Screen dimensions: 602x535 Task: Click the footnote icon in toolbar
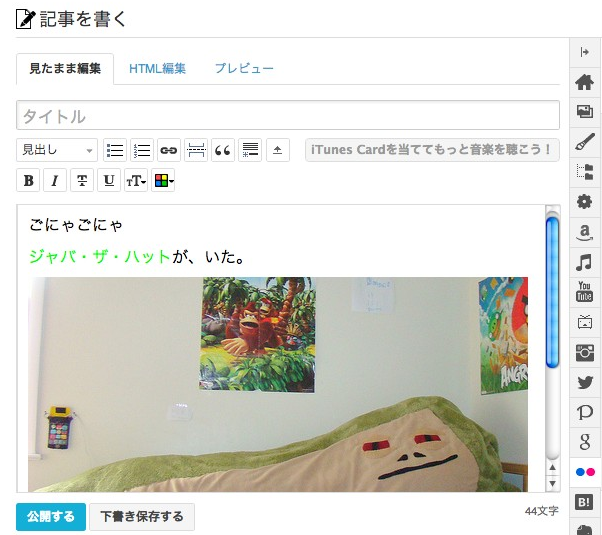point(250,150)
